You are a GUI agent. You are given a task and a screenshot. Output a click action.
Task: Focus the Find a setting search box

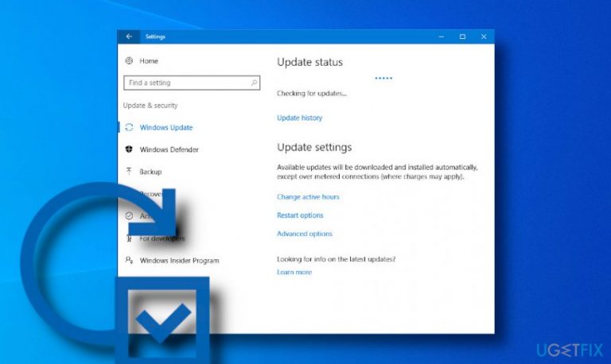192,83
